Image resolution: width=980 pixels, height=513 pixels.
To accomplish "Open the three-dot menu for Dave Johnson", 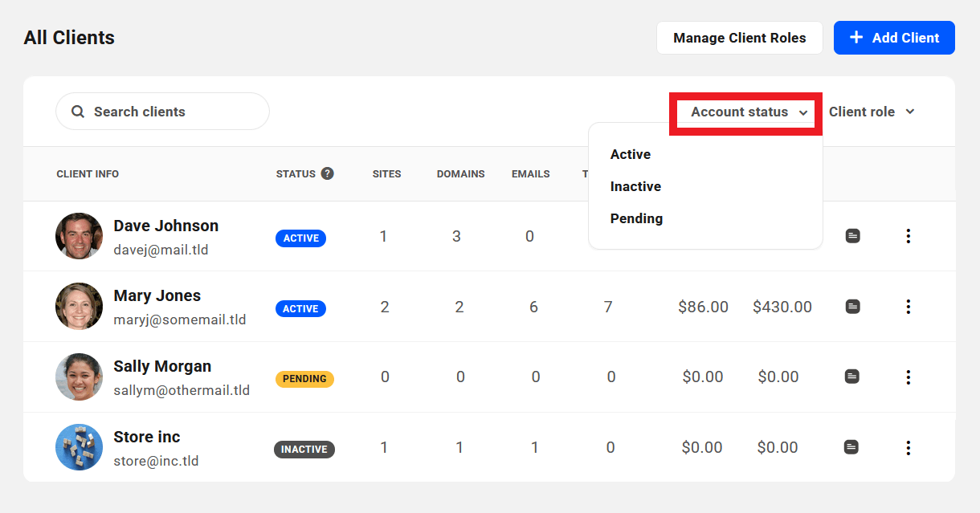I will (909, 236).
